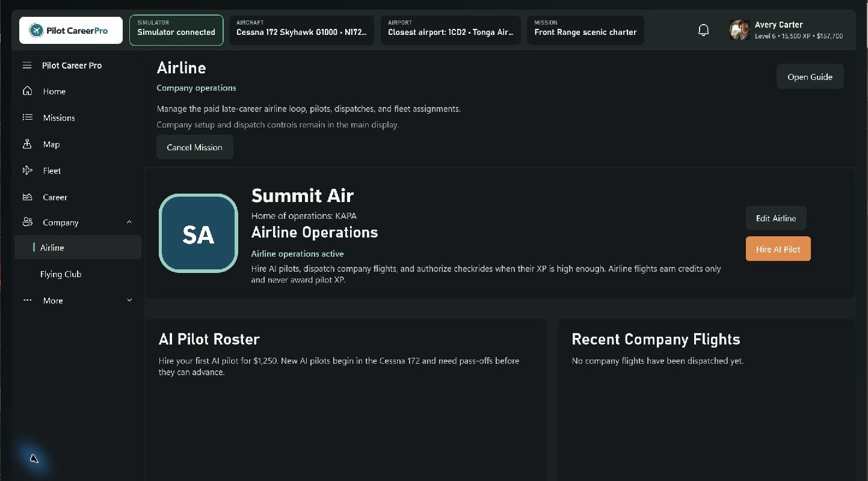Open the Map page

tap(78, 144)
